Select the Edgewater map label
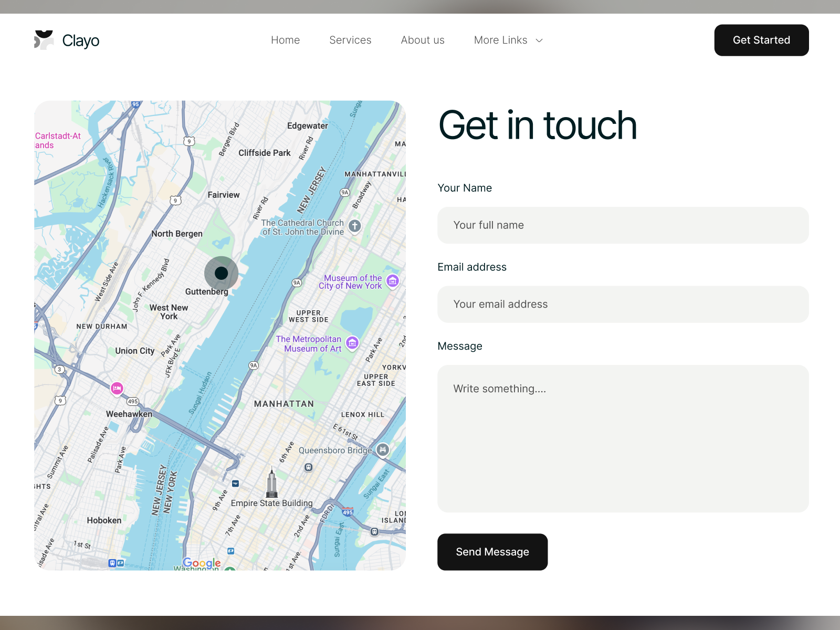Screen dimensions: 840x630 point(308,126)
